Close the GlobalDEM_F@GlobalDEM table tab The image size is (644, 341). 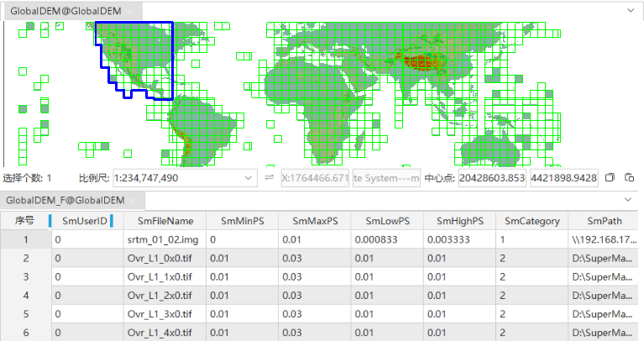pos(134,201)
